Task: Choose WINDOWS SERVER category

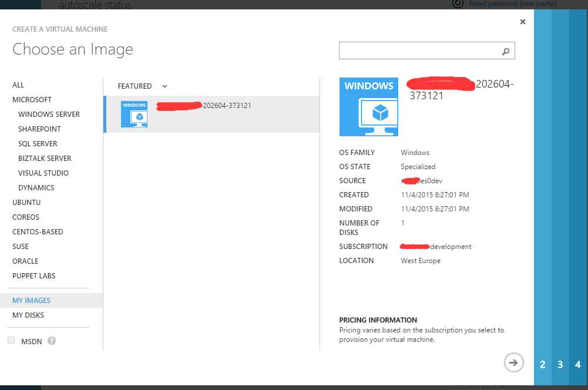Action: click(x=49, y=114)
